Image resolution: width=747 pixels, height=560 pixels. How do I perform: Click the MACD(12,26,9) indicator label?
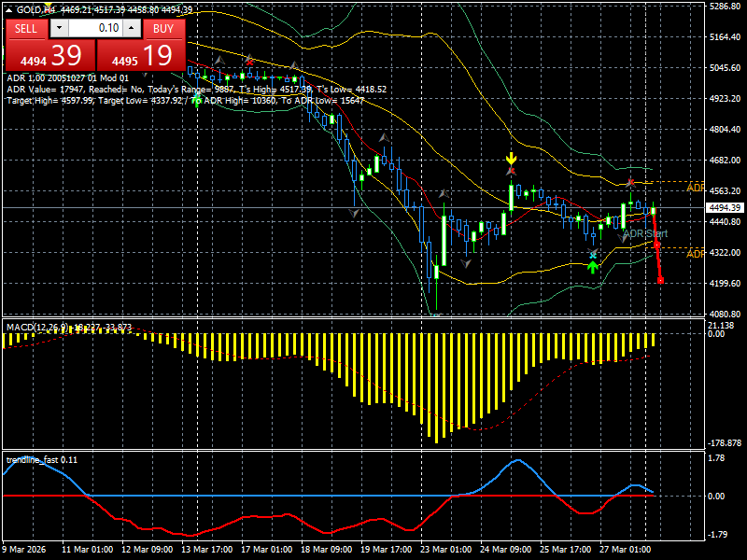click(x=69, y=328)
